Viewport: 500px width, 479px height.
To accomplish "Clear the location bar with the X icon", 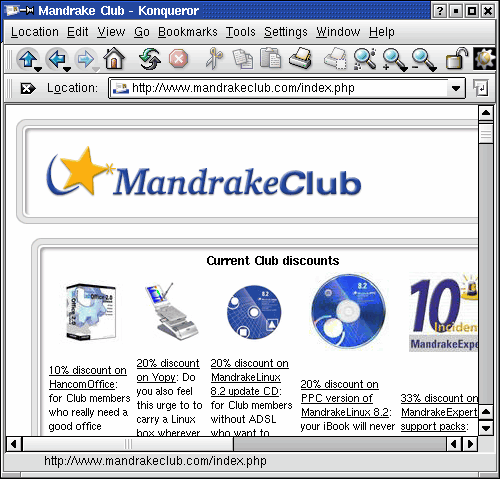I will pyautogui.click(x=28, y=88).
